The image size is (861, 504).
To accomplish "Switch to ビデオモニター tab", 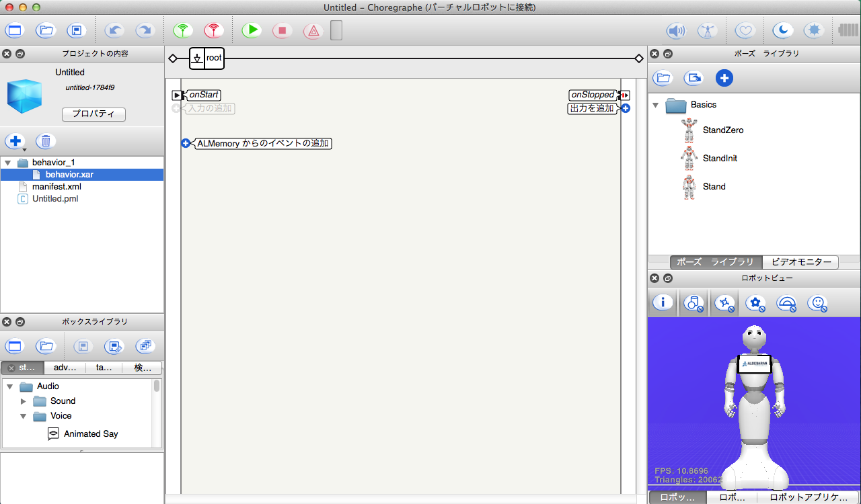I will pyautogui.click(x=800, y=263).
